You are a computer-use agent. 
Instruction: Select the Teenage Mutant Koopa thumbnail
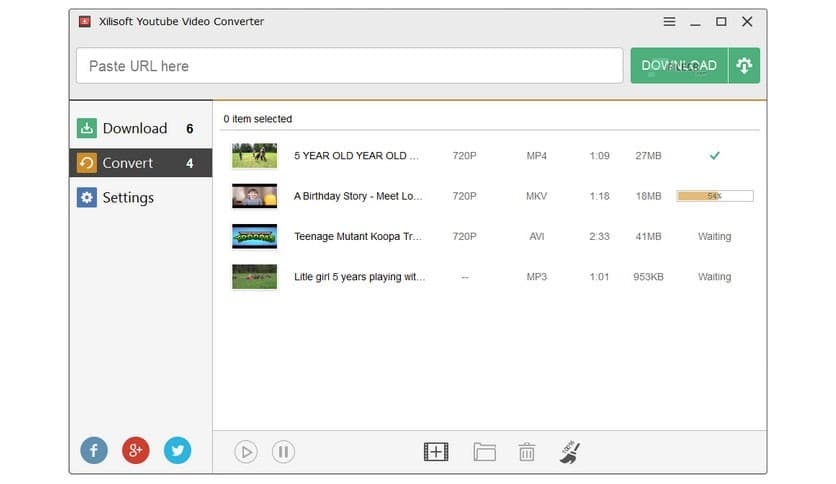(254, 236)
